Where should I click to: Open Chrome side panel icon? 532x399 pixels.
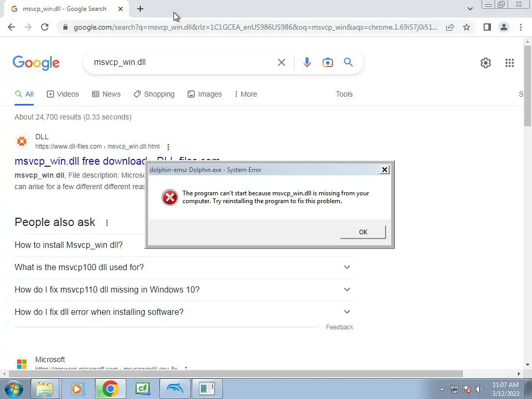pyautogui.click(x=487, y=27)
